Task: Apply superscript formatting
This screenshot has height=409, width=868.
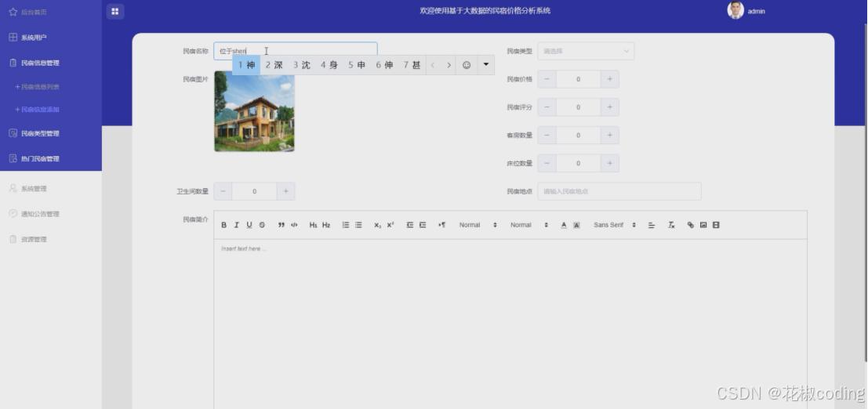Action: tap(390, 225)
